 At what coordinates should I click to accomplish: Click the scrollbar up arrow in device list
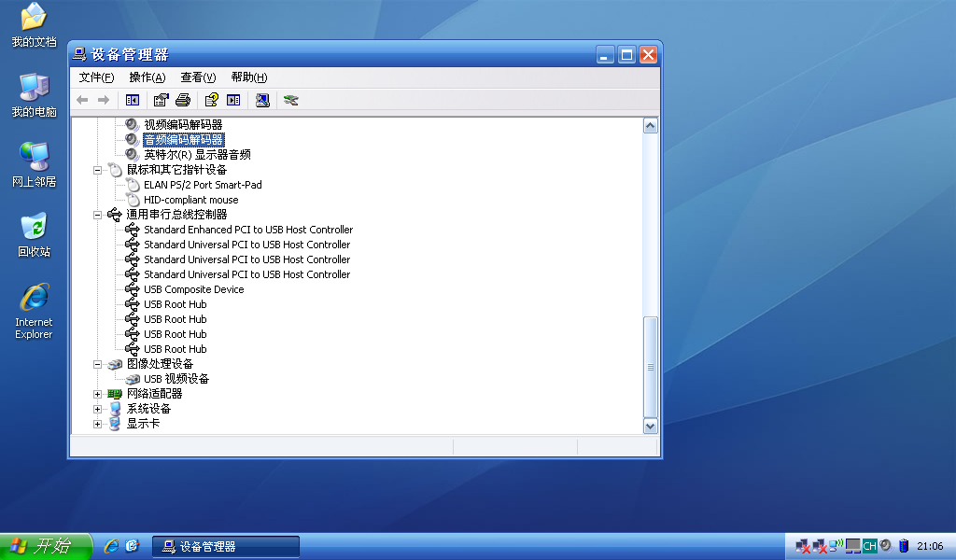tap(651, 125)
